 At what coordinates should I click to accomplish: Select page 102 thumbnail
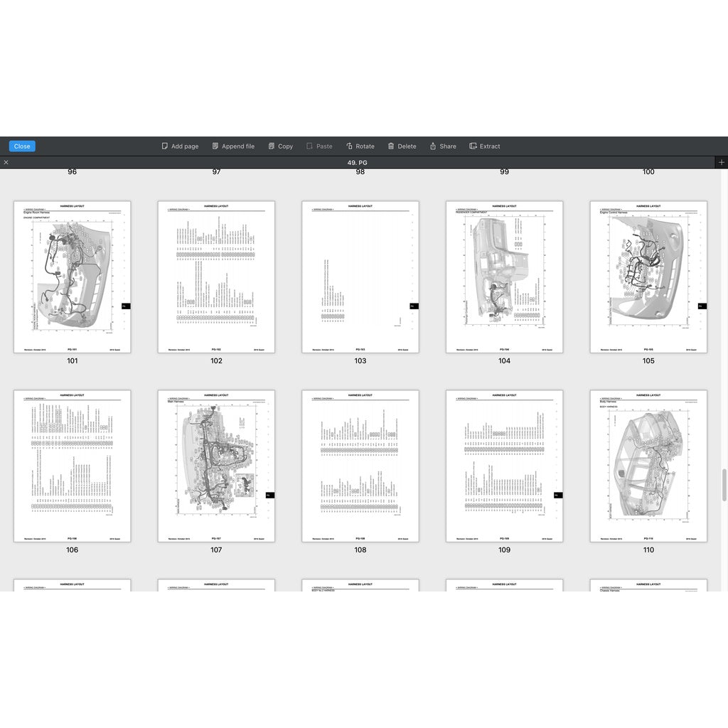click(x=216, y=277)
